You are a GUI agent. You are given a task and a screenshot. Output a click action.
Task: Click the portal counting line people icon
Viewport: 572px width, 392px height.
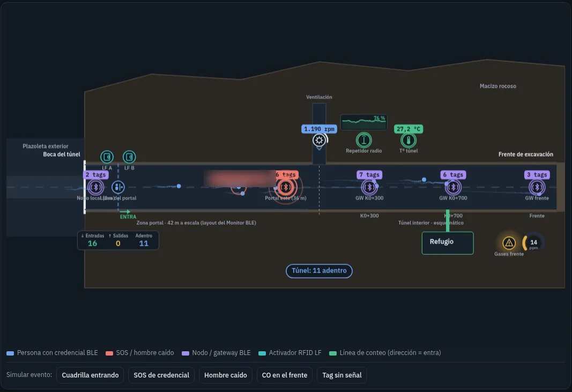coord(118,187)
